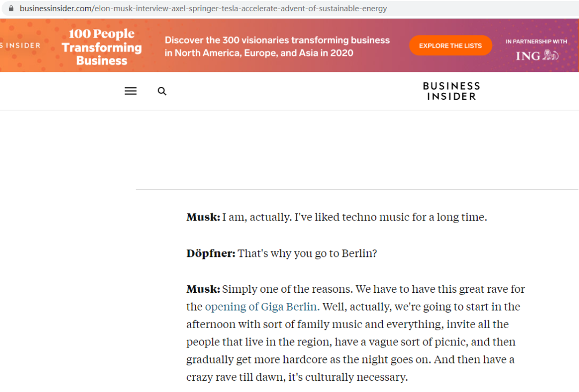Click the ING lion emblem
Viewport: 579px width, 392px height.
[x=551, y=55]
